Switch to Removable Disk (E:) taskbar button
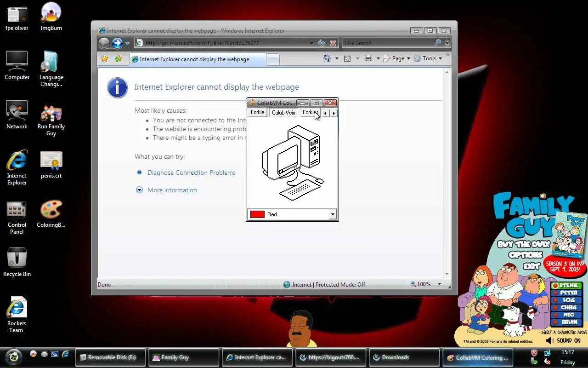This screenshot has width=588, height=368. 110,357
